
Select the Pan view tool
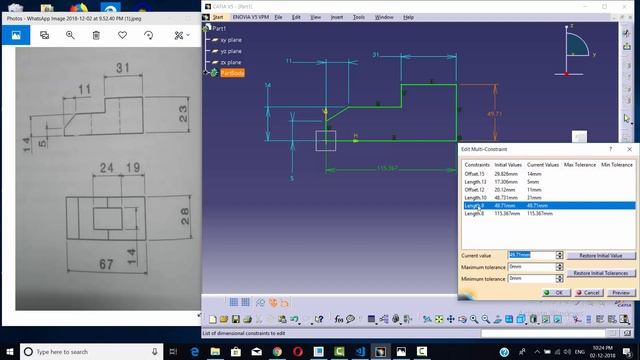[x=451, y=319]
